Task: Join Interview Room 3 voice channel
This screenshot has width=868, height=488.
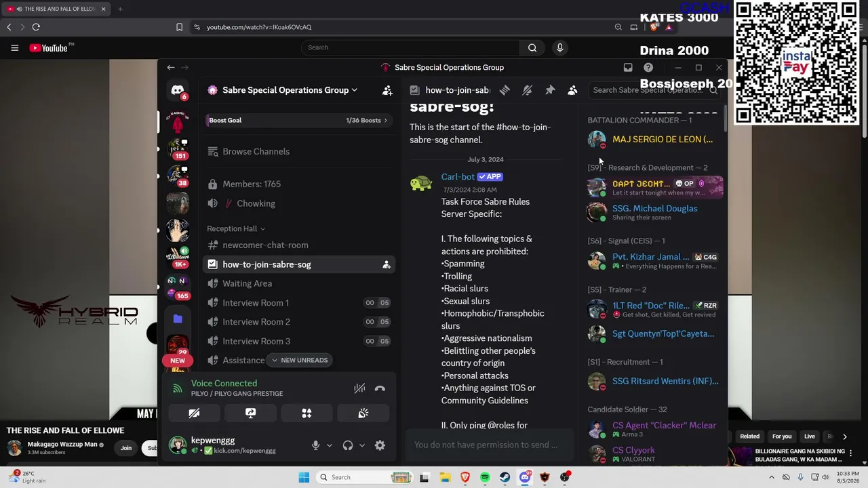Action: 298,341
